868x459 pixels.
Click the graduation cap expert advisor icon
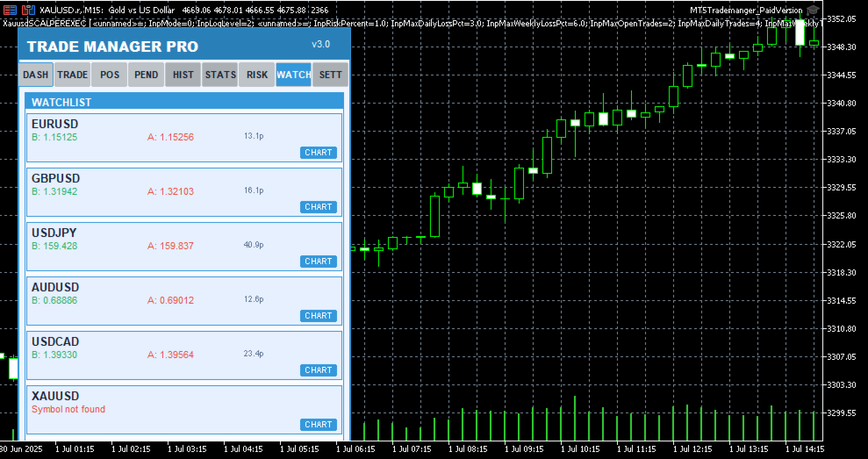pos(813,10)
